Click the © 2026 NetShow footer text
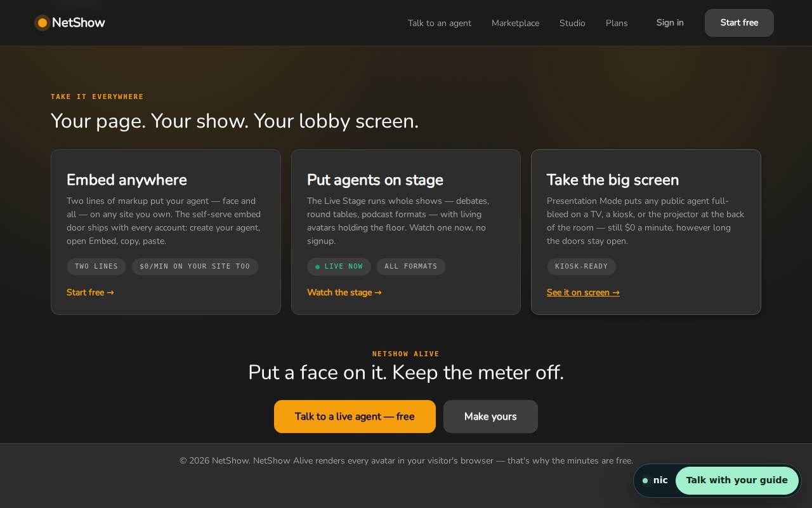The image size is (812, 508). [406, 460]
